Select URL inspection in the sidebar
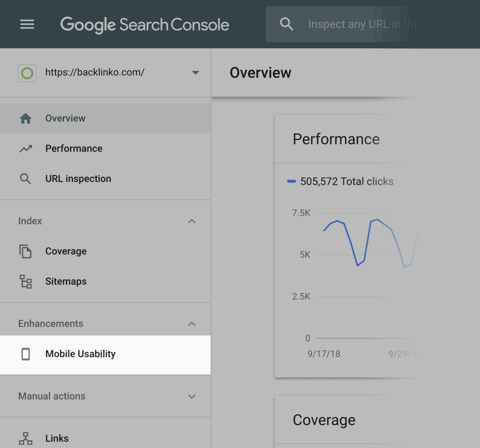The image size is (480, 448). (x=78, y=179)
